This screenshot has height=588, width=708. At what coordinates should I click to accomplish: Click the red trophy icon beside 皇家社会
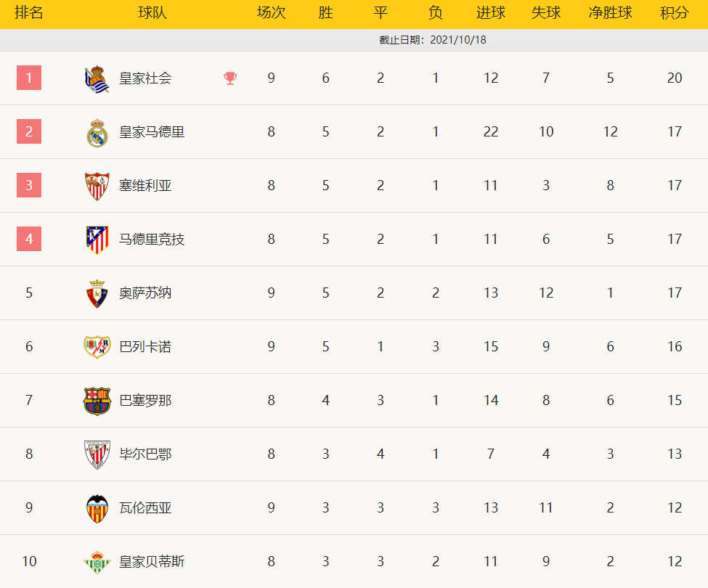pyautogui.click(x=230, y=78)
